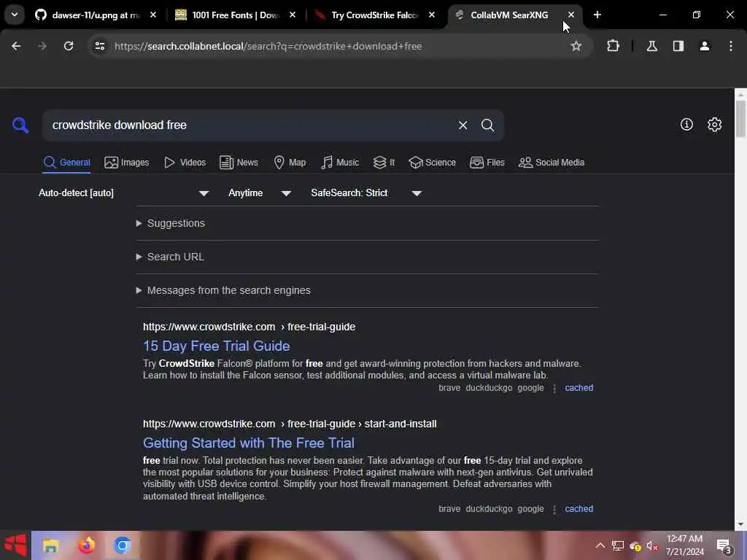Open search engine breakdown dots for first result
This screenshot has height=560, width=747.
(x=554, y=388)
